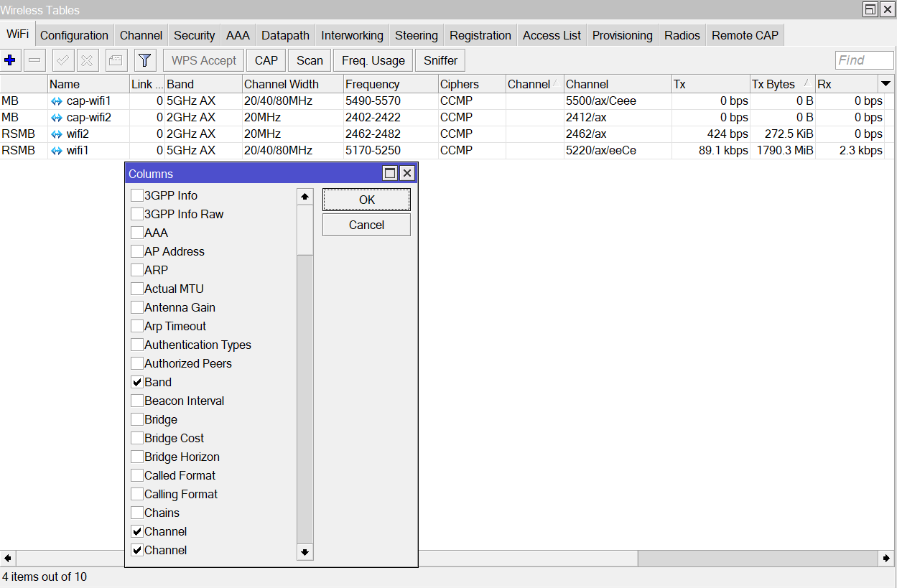Click the Columns dialog scrollbar thumb

click(x=305, y=230)
